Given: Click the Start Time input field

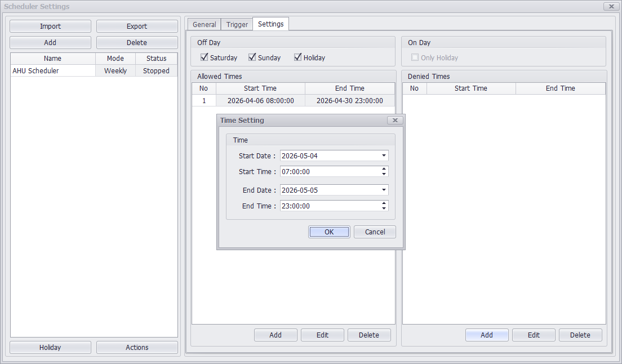Looking at the screenshot, I should [330, 172].
